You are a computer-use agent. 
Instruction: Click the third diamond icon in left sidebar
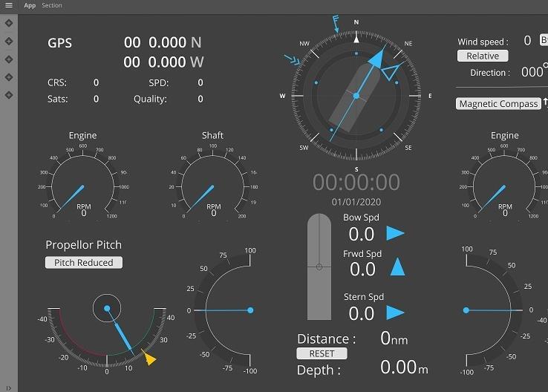coord(9,59)
